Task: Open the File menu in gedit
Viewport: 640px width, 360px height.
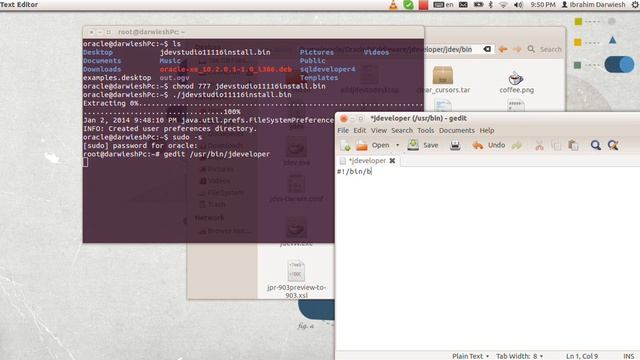Action: coord(343,131)
